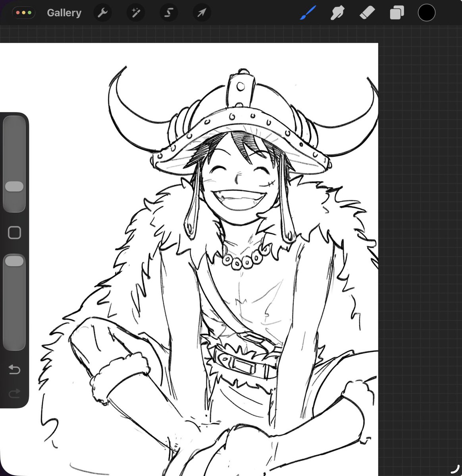Open the Layers panel
The height and width of the screenshot is (476, 462).
396,13
